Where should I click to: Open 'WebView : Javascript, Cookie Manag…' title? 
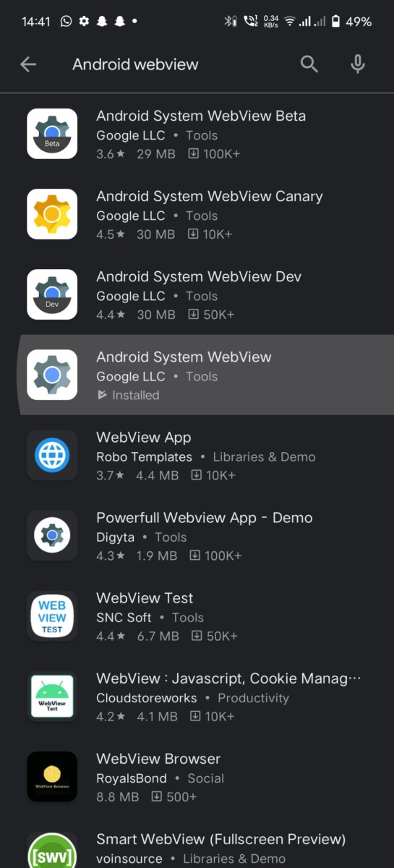point(228,678)
